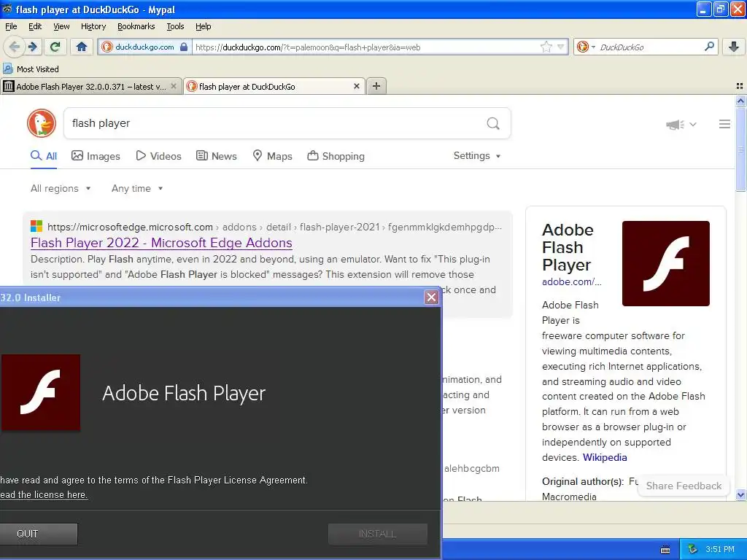This screenshot has width=747, height=560.
Task: Go back with the browser back arrow
Action: (x=15, y=47)
